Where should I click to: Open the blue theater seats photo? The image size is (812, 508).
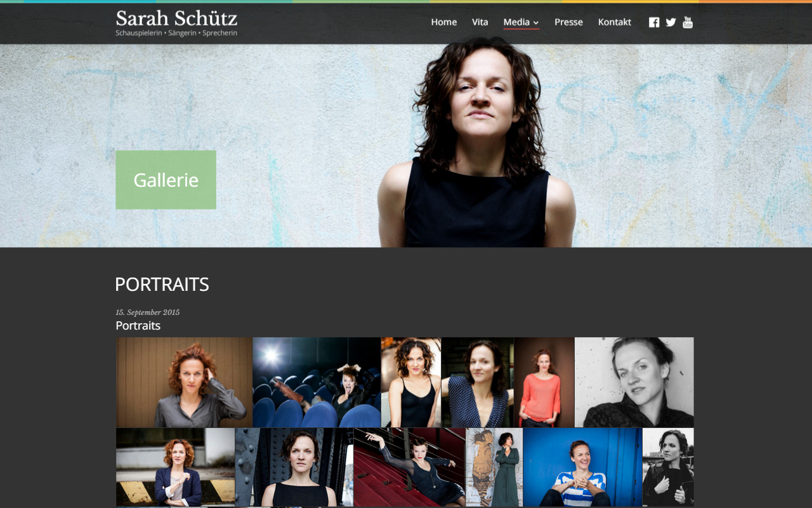[317, 382]
